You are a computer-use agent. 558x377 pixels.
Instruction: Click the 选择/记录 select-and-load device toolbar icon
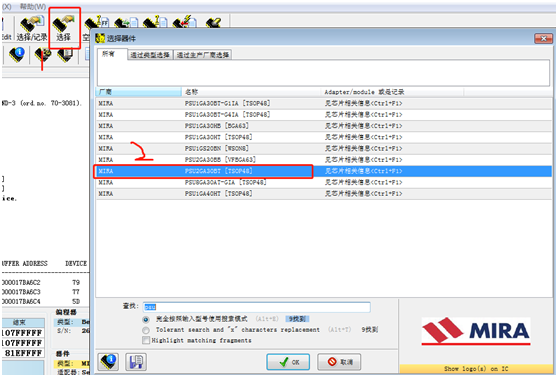click(x=32, y=28)
